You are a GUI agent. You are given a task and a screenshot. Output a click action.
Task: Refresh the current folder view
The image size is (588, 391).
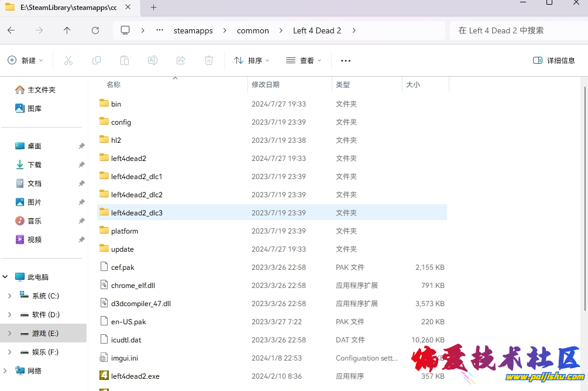[95, 30]
